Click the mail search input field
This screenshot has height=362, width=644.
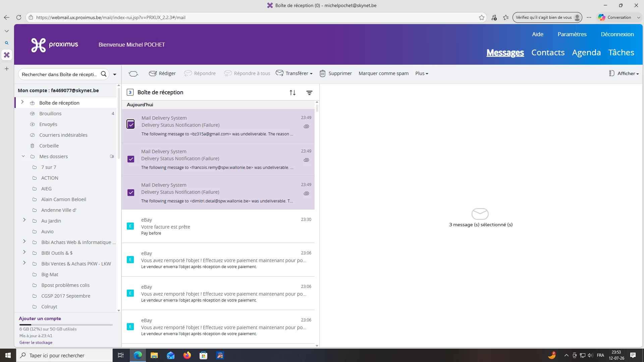(x=59, y=74)
